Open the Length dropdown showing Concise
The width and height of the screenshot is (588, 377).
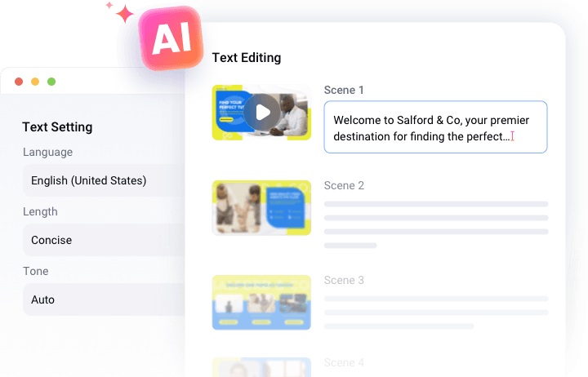pos(104,240)
